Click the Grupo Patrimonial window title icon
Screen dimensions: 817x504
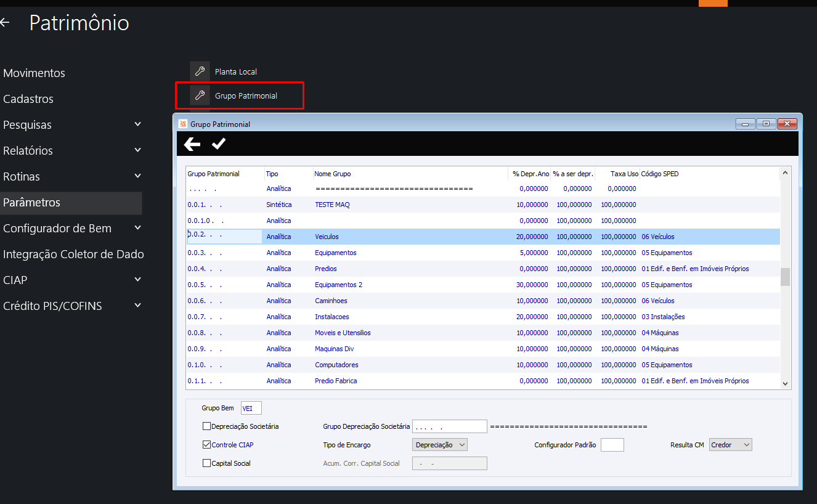pyautogui.click(x=182, y=124)
